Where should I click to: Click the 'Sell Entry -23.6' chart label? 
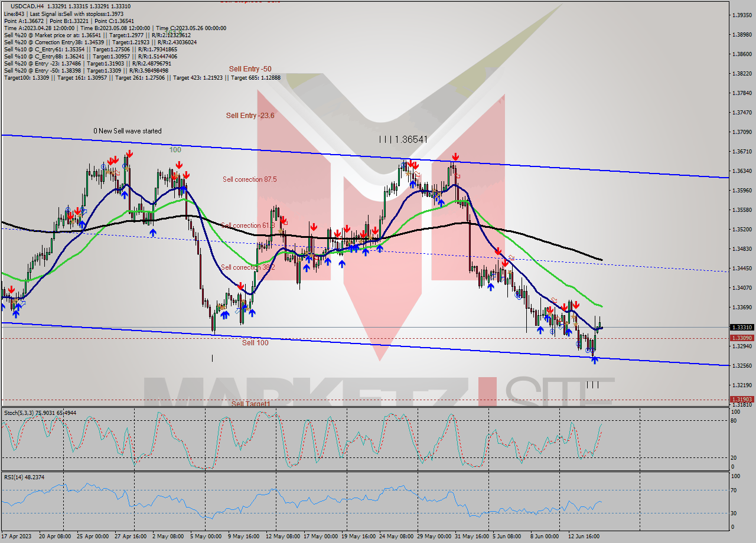pos(250,116)
